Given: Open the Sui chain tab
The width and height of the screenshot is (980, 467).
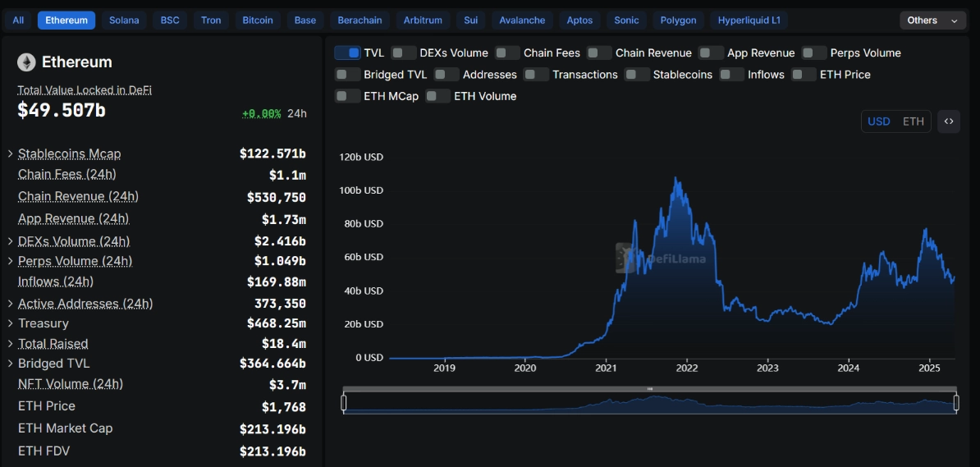Looking at the screenshot, I should click(x=470, y=21).
